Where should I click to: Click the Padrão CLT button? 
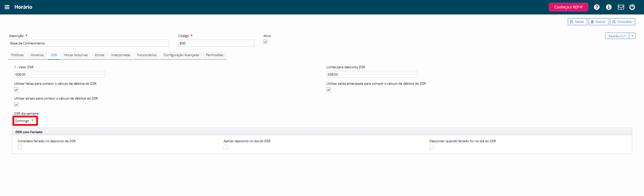pos(617,36)
